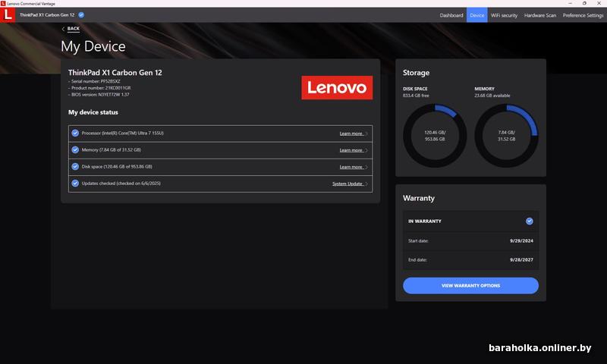The height and width of the screenshot is (364, 607).
Task: Restore down the Vantage window
Action: pyautogui.click(x=584, y=3)
